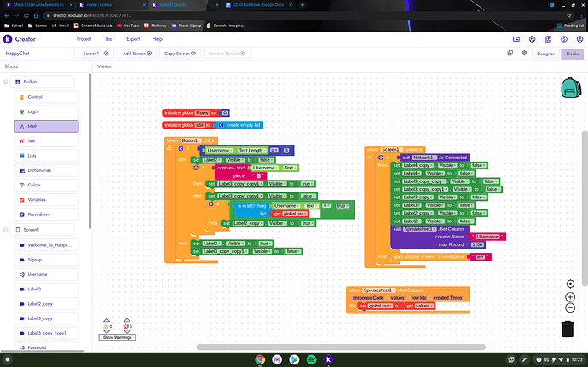Viewport: 588px width, 367px height.
Task: Click the trash can in the blocks viewer
Action: (x=568, y=329)
